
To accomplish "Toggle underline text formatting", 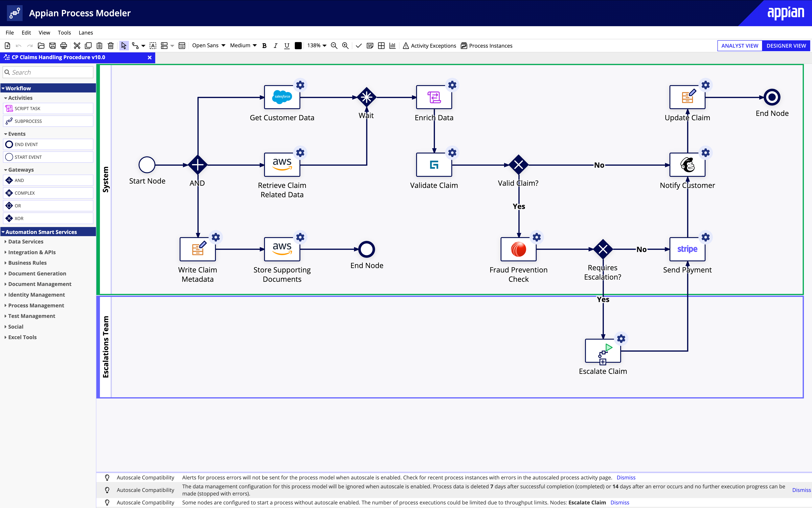I will (x=287, y=46).
